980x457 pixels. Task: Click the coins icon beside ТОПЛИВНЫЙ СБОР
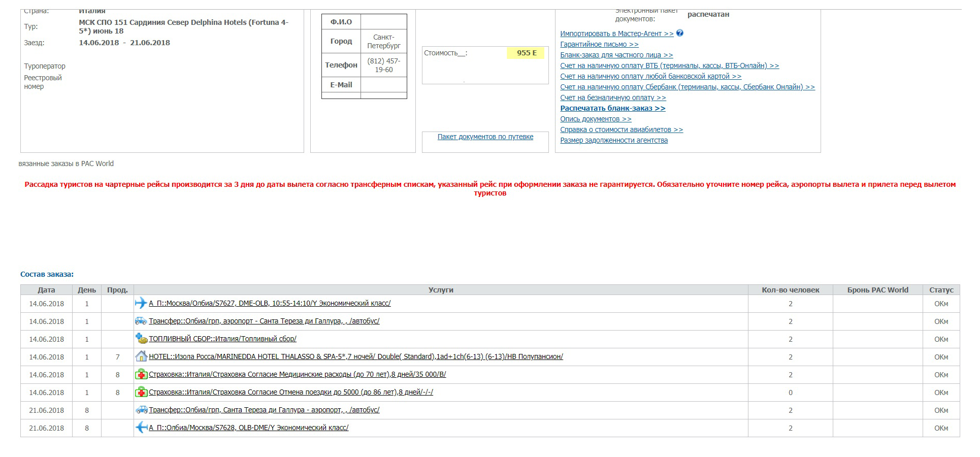(141, 338)
